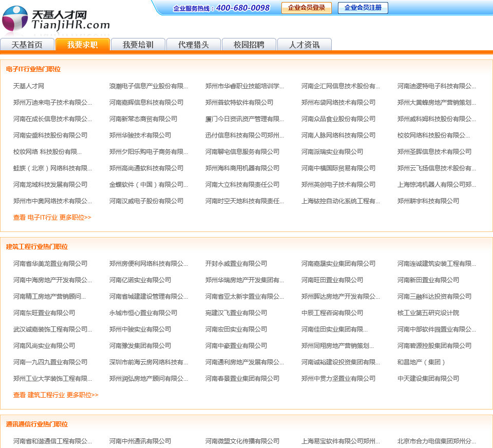Open 河南宏田实业有限公司
Image resolution: width=493 pixels, height=448 pixels.
click(x=236, y=329)
